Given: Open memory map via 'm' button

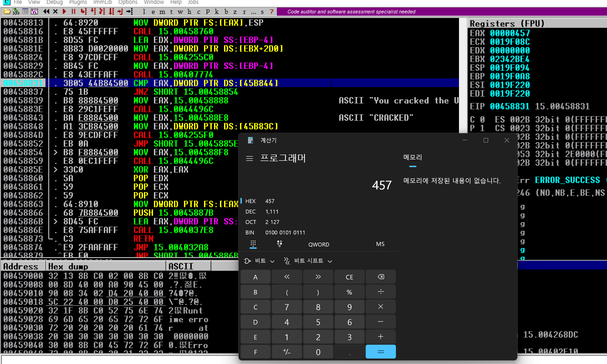Looking at the screenshot, I should pos(162,12).
